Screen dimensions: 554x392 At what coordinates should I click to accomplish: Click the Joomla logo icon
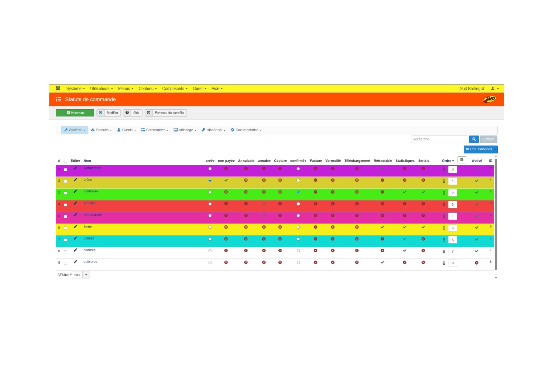tap(58, 89)
